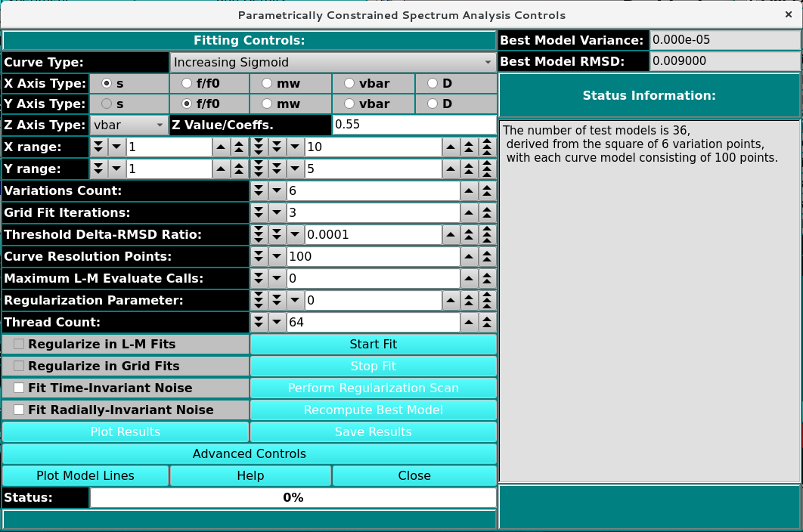
Task: Click single down arrow on Y range minimum
Action: coord(117,169)
